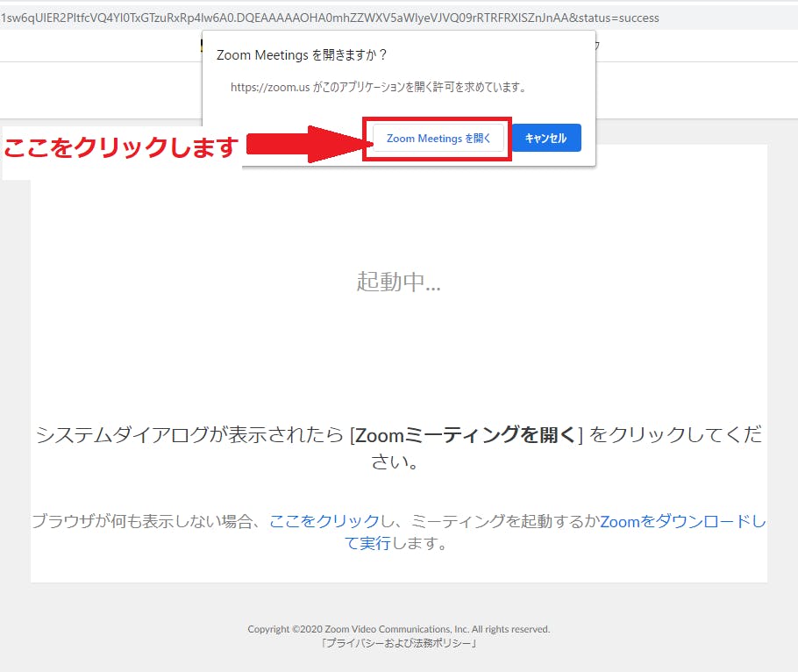Click the "システムダイアログが表示されたら" text
Image resolution: width=798 pixels, height=672 pixels.
pyautogui.click(x=189, y=435)
